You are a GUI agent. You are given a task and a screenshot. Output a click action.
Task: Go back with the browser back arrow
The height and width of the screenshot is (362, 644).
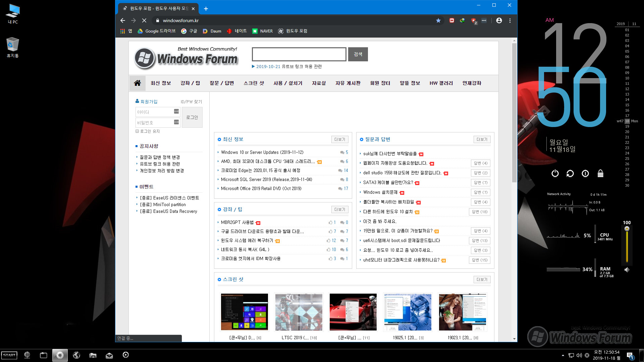[x=123, y=20]
